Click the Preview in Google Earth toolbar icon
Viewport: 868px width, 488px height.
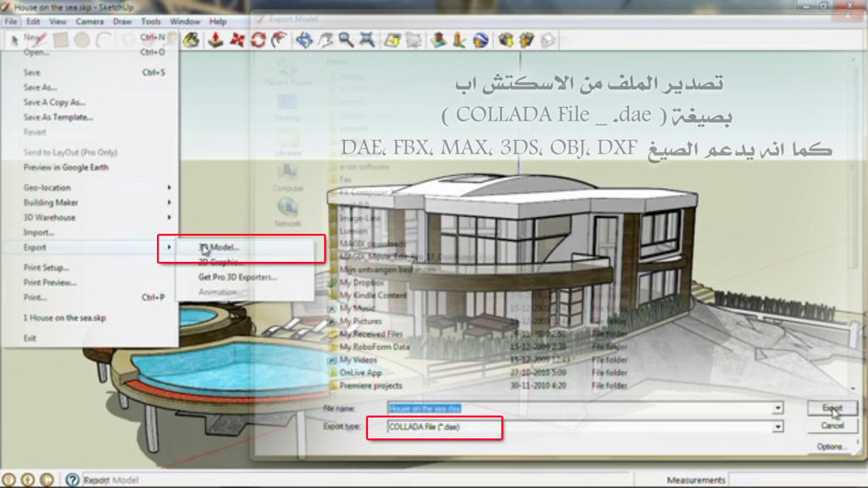click(481, 40)
